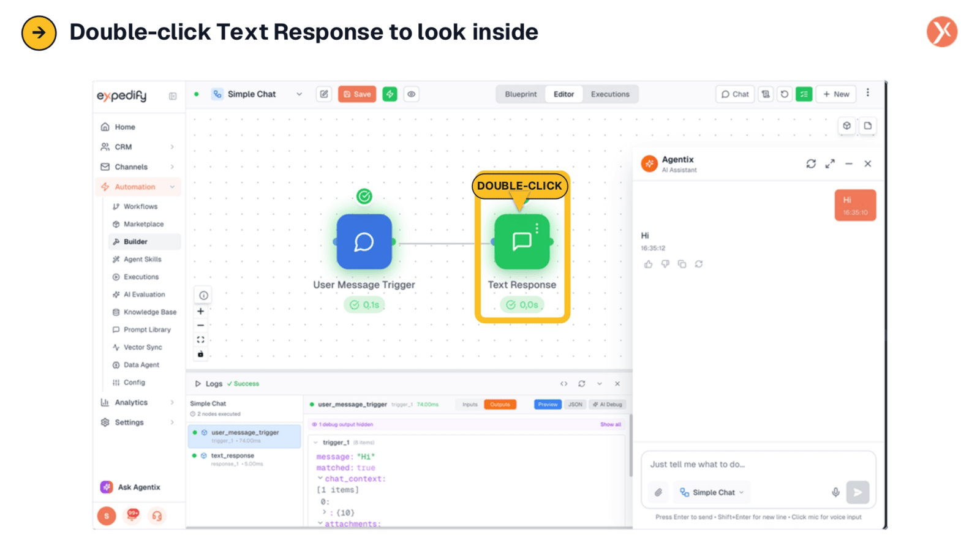Switch to the Blueprint tab

point(521,94)
